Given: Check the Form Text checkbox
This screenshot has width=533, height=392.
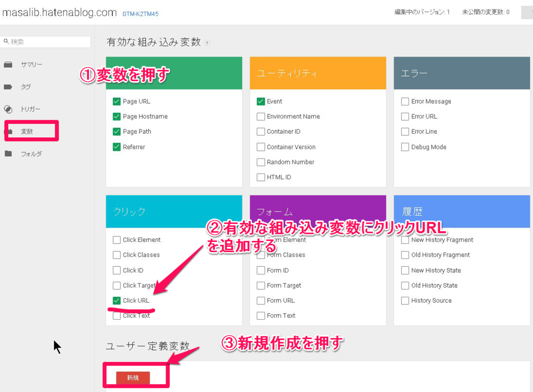Looking at the screenshot, I should (261, 316).
